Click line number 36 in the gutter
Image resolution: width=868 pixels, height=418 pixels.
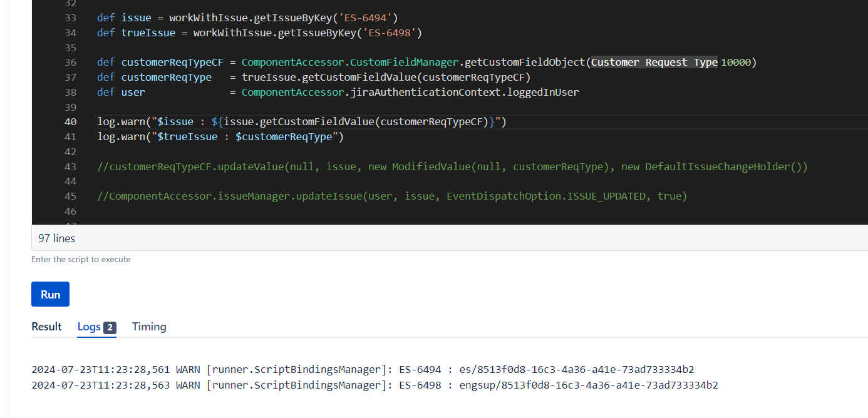[x=70, y=62]
